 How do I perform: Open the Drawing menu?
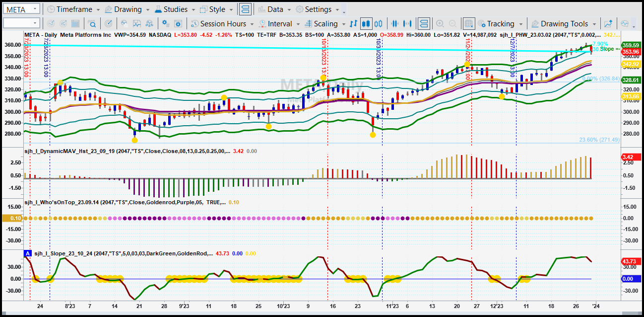(x=126, y=9)
